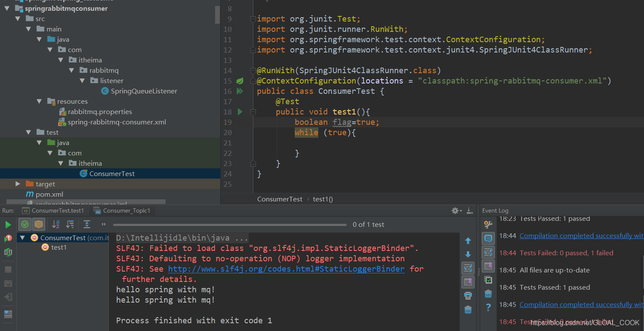This screenshot has width=644, height=331.
Task: Click test1() breadcrumb item
Action: [x=323, y=199]
